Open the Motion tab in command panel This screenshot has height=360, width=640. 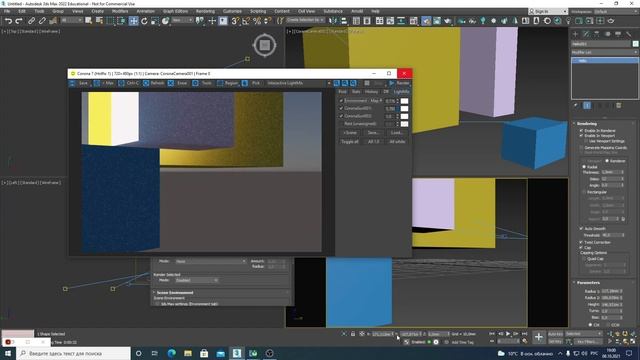click(x=607, y=34)
